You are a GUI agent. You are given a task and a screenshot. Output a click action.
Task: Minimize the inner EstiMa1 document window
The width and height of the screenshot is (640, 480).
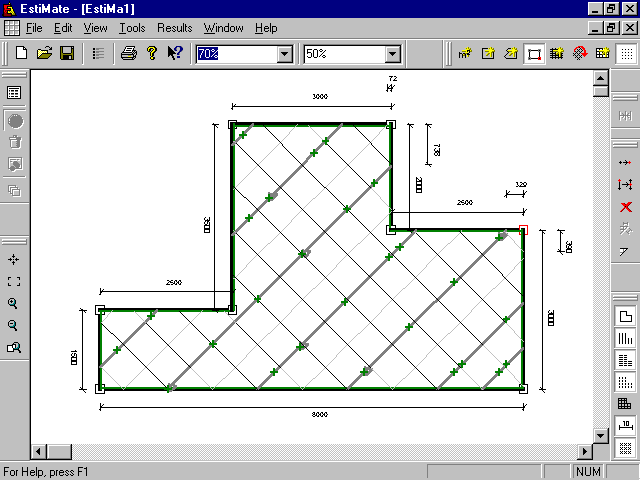[596, 28]
